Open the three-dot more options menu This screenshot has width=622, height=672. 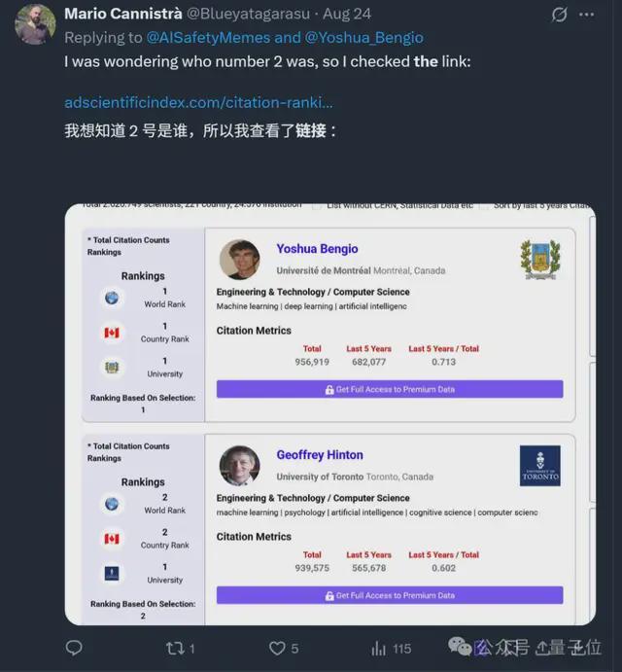(x=586, y=15)
